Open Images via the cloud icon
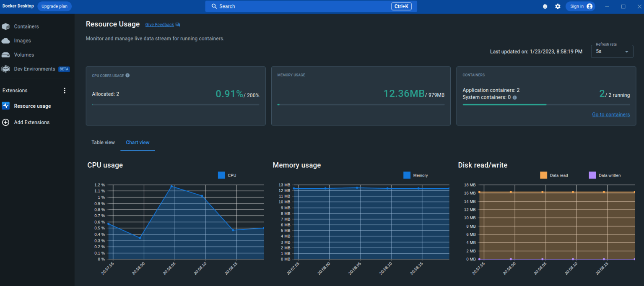 pos(6,41)
